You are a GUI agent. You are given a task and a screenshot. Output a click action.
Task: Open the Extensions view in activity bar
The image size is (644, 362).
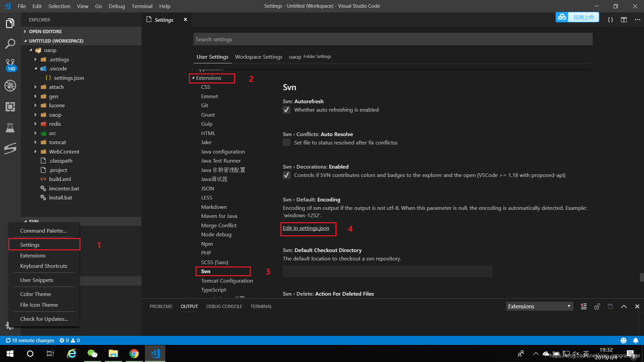(10, 107)
